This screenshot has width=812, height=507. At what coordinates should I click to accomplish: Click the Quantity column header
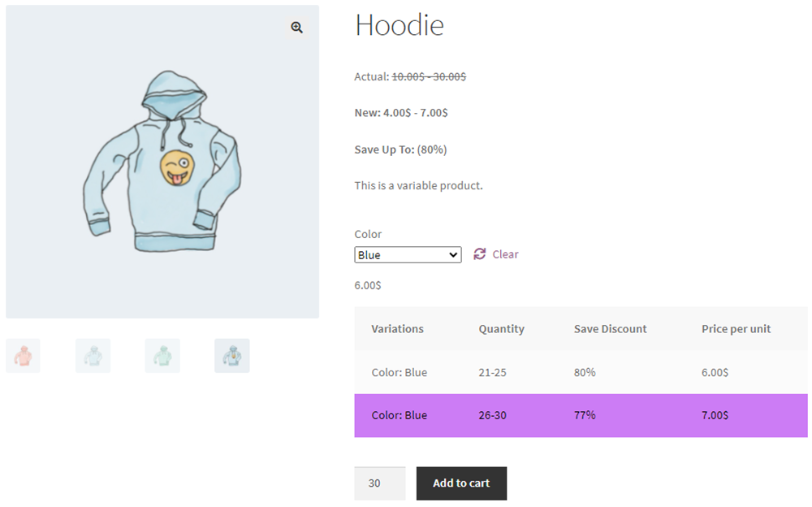pos(501,329)
